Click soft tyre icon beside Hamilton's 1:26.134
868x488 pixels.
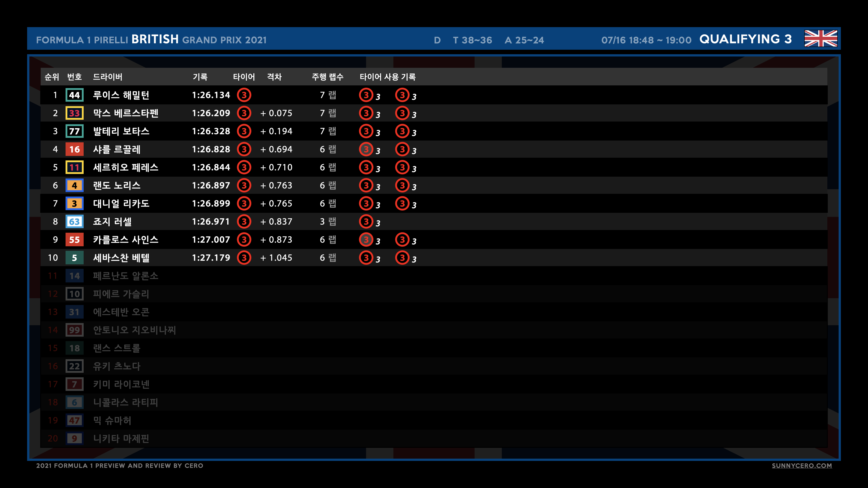pos(244,95)
